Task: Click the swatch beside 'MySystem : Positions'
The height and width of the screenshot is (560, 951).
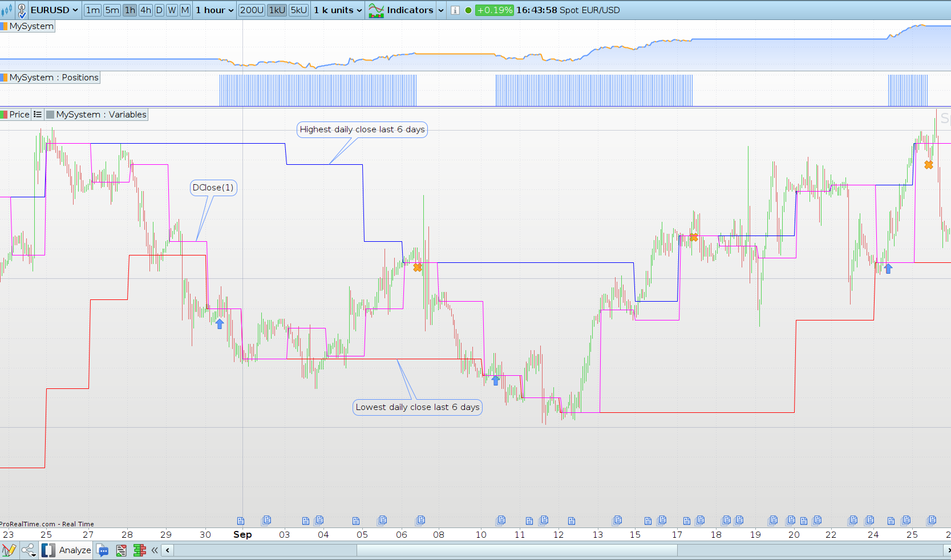Action: coord(4,78)
